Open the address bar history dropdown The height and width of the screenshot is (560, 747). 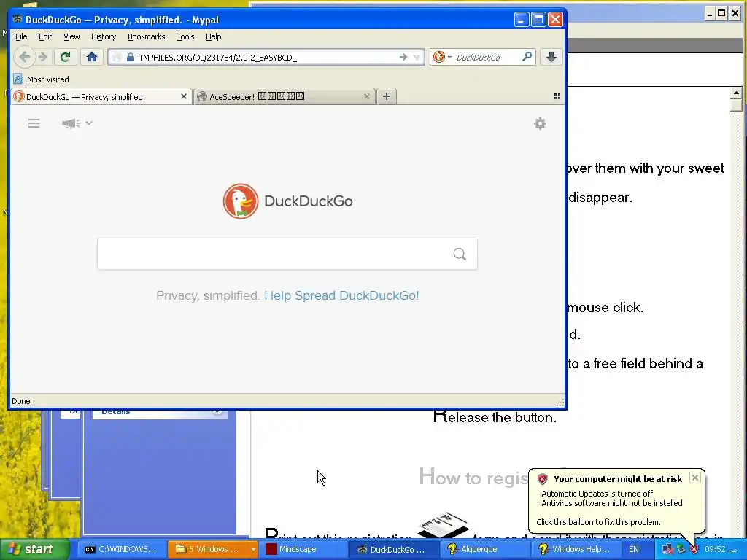417,57
